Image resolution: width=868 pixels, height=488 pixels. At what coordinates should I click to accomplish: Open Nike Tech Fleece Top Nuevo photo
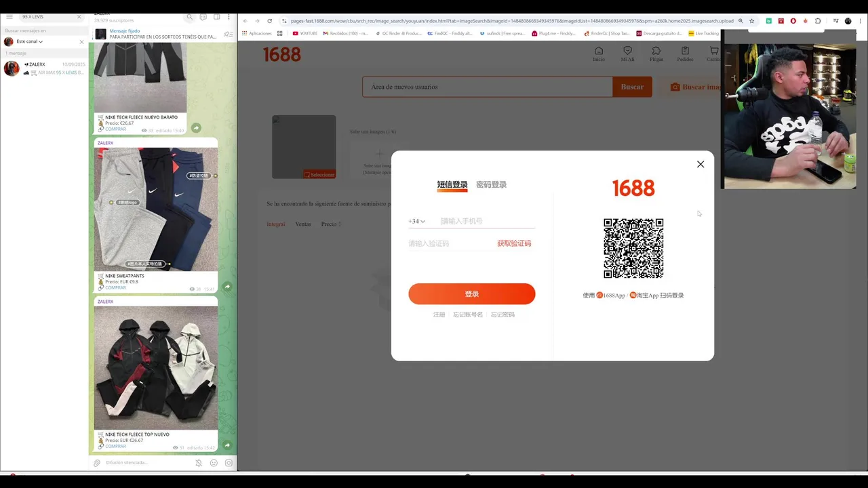(156, 368)
